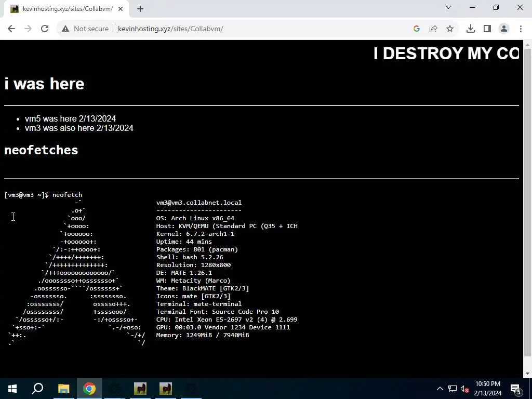Click the 'neofetches' heading
Screen dimensions: 532x399
pyautogui.click(x=41, y=150)
